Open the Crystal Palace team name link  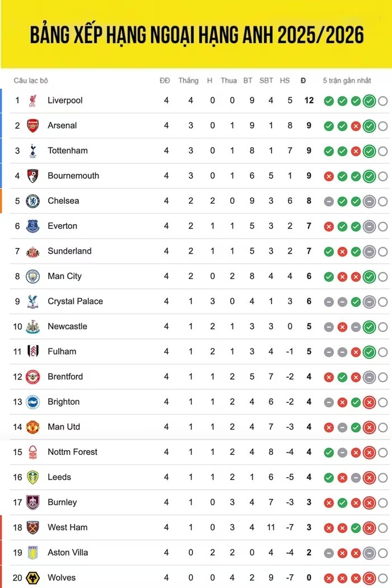click(75, 301)
